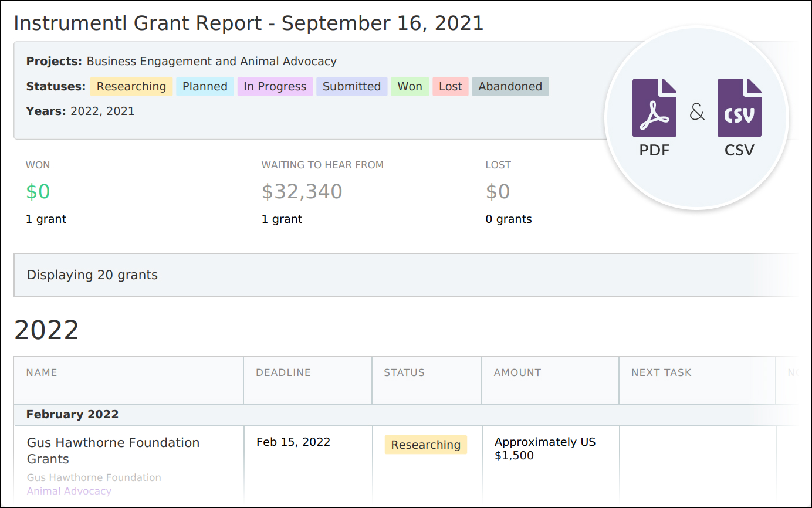This screenshot has width=812, height=508.
Task: Click the Approximately US $1,500 amount
Action: [545, 449]
